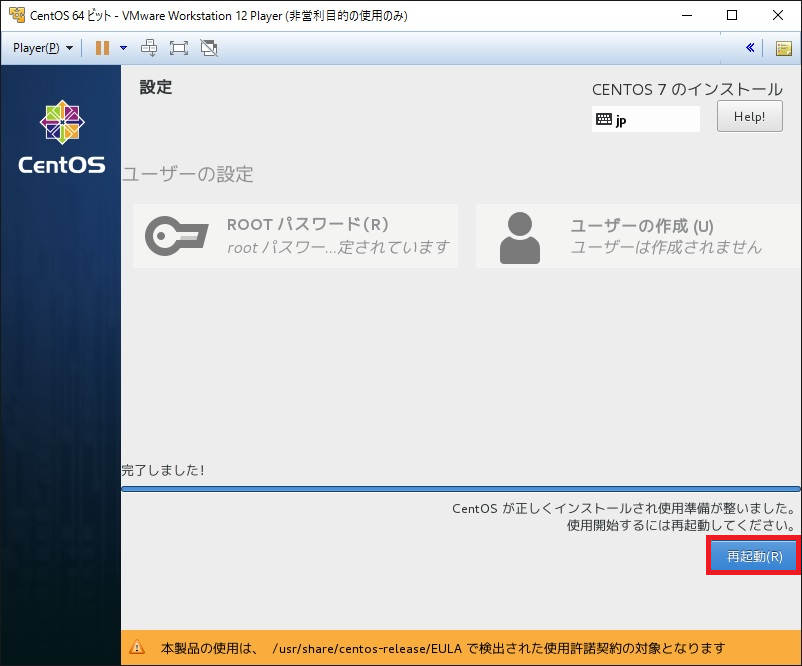Click text CentOS が正しくインストールされ使用準備が整いました。

(624, 508)
